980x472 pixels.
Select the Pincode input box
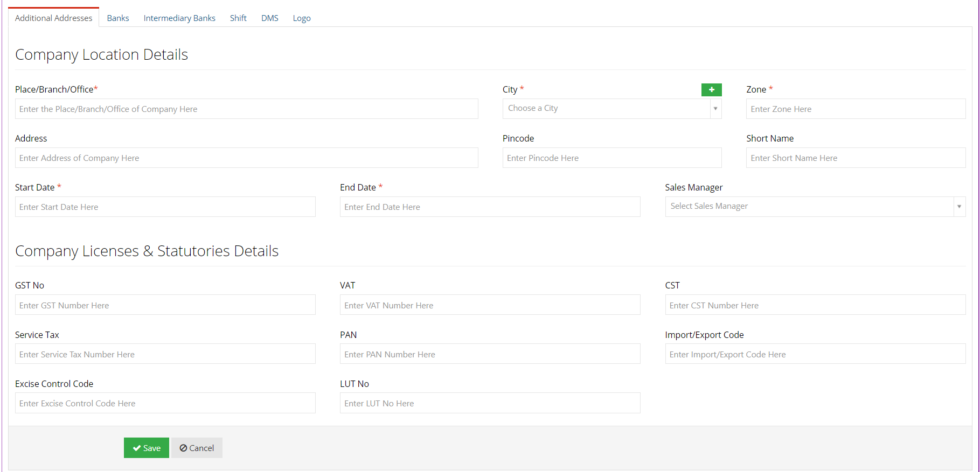612,158
